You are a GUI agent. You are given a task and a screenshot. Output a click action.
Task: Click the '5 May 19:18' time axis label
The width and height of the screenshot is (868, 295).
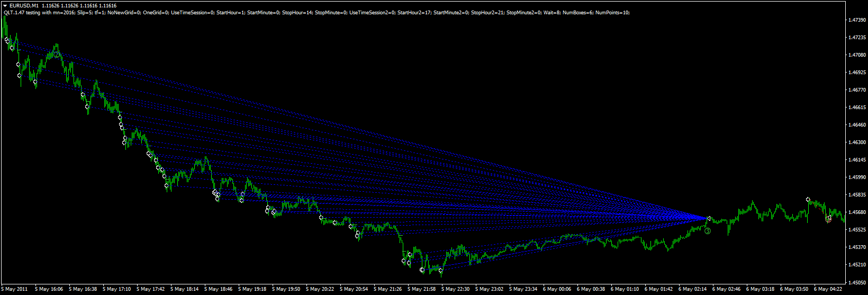click(x=252, y=289)
